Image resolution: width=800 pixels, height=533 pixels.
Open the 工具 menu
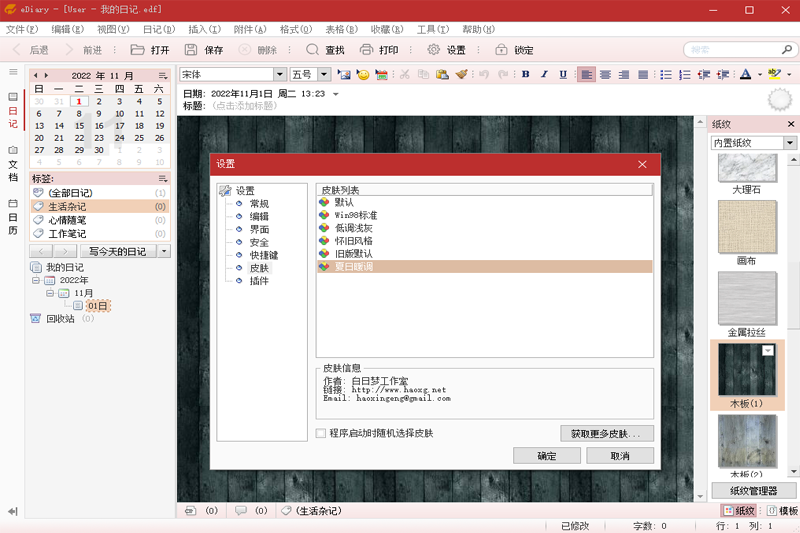pyautogui.click(x=433, y=30)
